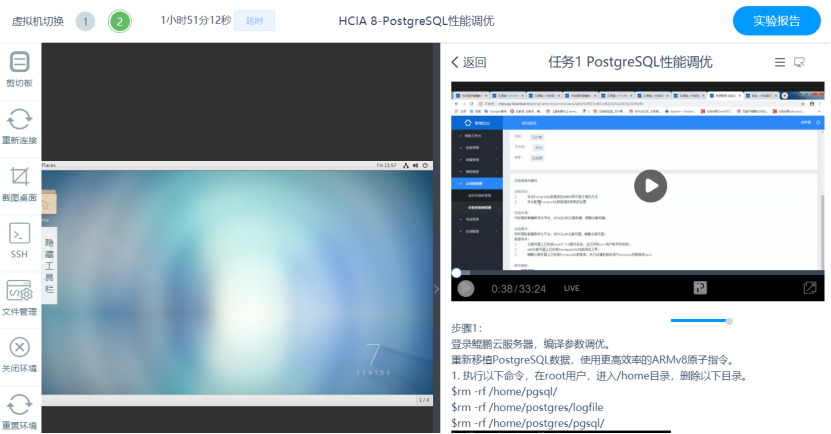Collapse the 隐藏工具栏 toolbar tab
Screen dimensions: 831x434
point(49,264)
